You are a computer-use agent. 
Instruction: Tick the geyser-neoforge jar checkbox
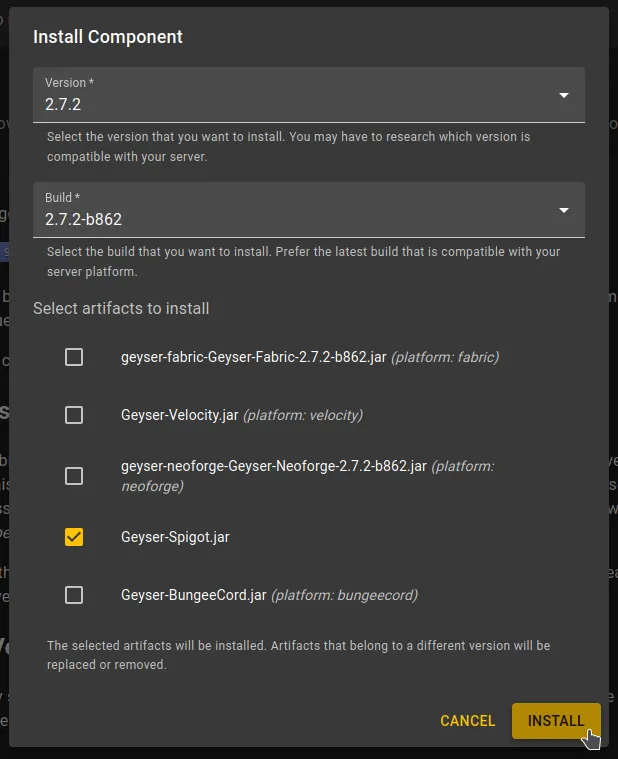click(74, 476)
